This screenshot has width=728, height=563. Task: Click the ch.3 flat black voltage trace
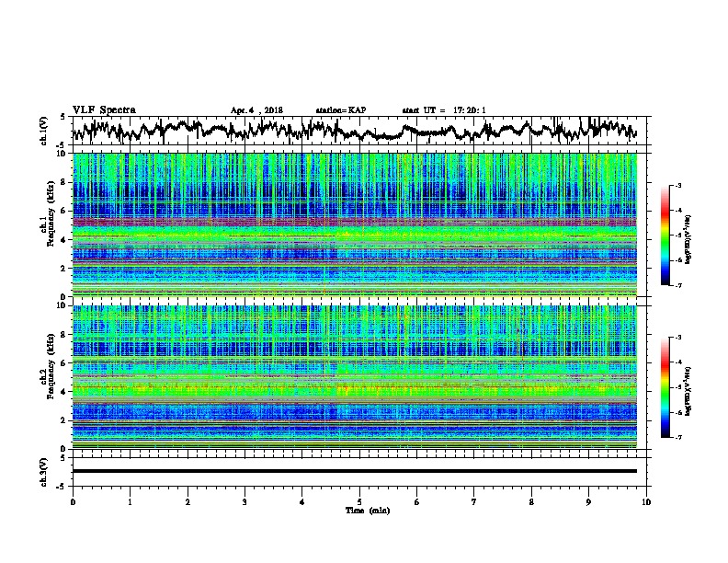coord(355,471)
